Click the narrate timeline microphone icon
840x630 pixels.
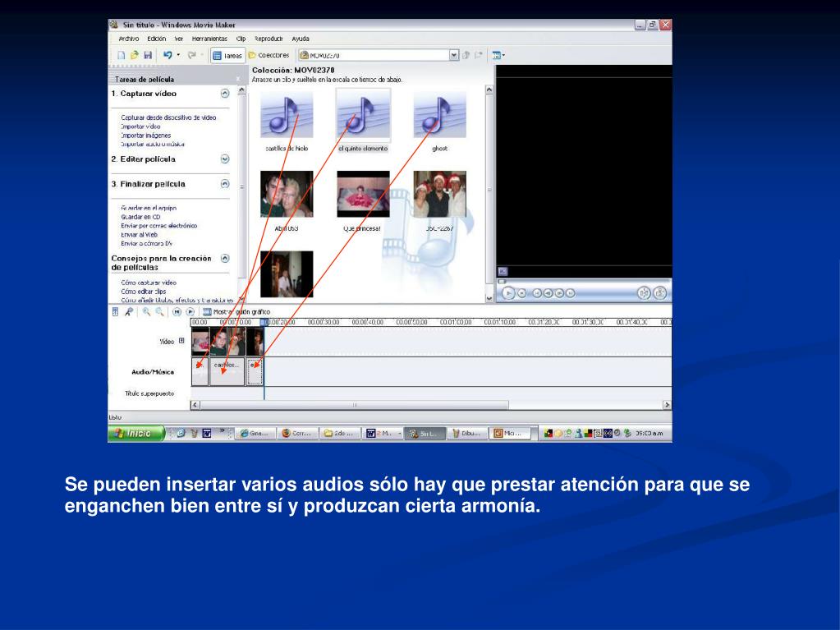pos(129,312)
